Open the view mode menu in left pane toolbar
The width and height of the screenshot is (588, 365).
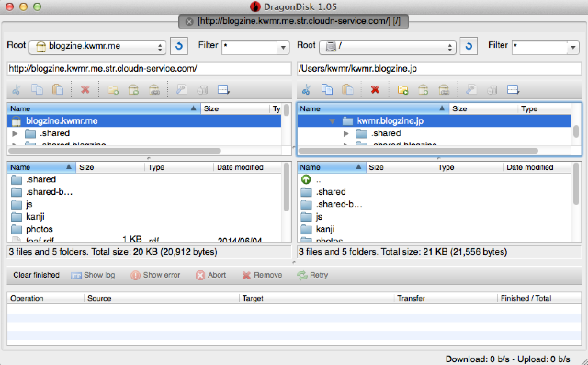click(223, 90)
